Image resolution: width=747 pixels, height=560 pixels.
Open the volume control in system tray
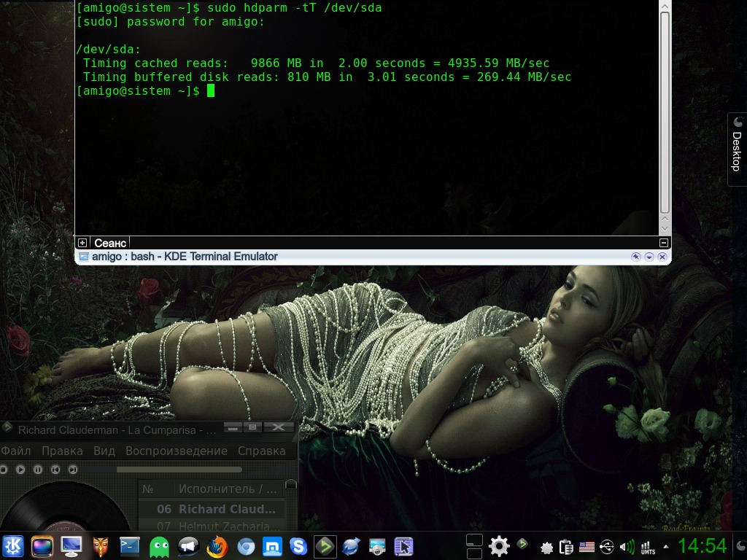point(627,547)
